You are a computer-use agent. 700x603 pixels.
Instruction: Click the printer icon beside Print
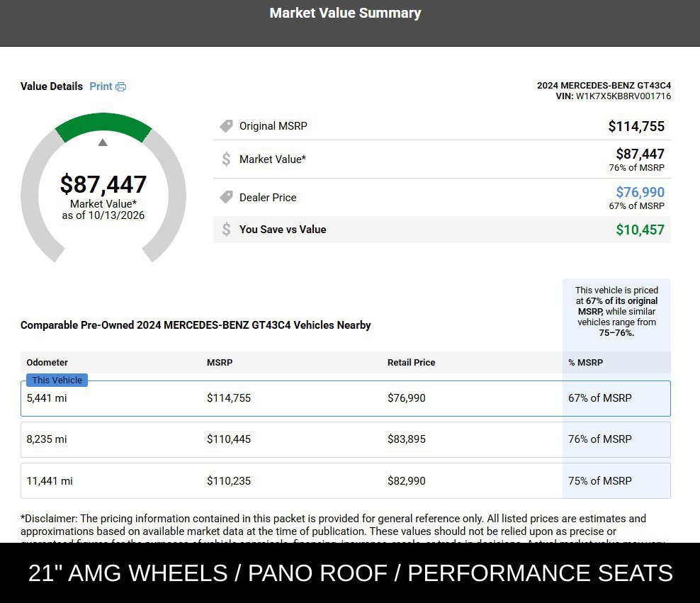120,86
